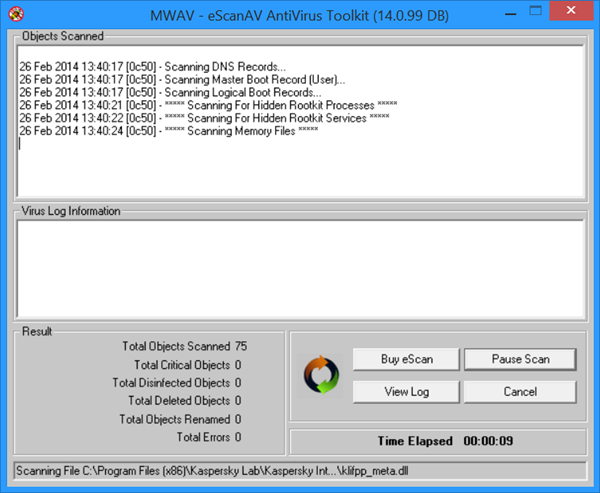Select the Hidden Rootkit Processes log line
Image resolution: width=600 pixels, height=493 pixels.
point(209,105)
